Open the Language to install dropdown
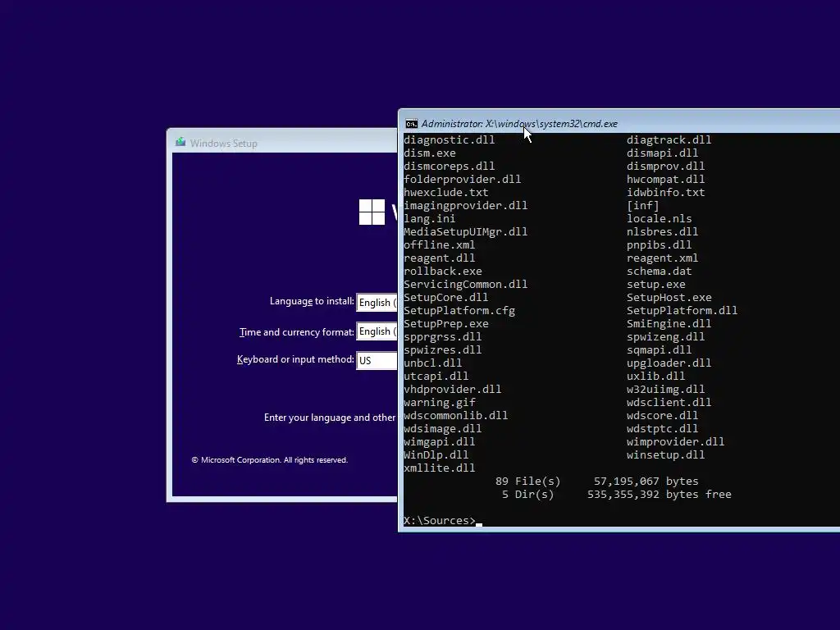 pos(377,302)
